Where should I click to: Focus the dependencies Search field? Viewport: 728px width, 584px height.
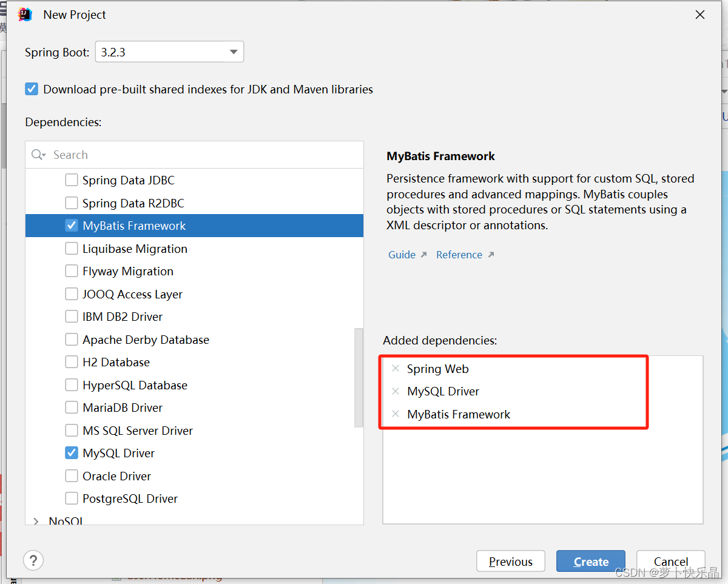pos(195,155)
